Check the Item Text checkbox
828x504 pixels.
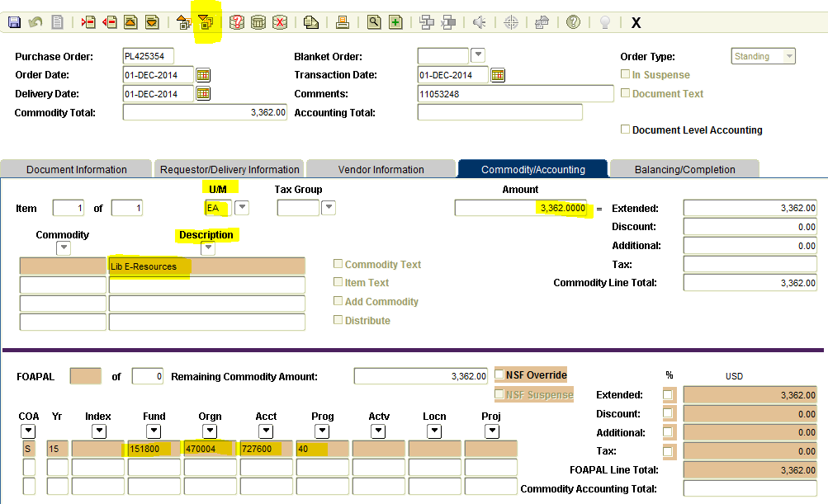(338, 282)
